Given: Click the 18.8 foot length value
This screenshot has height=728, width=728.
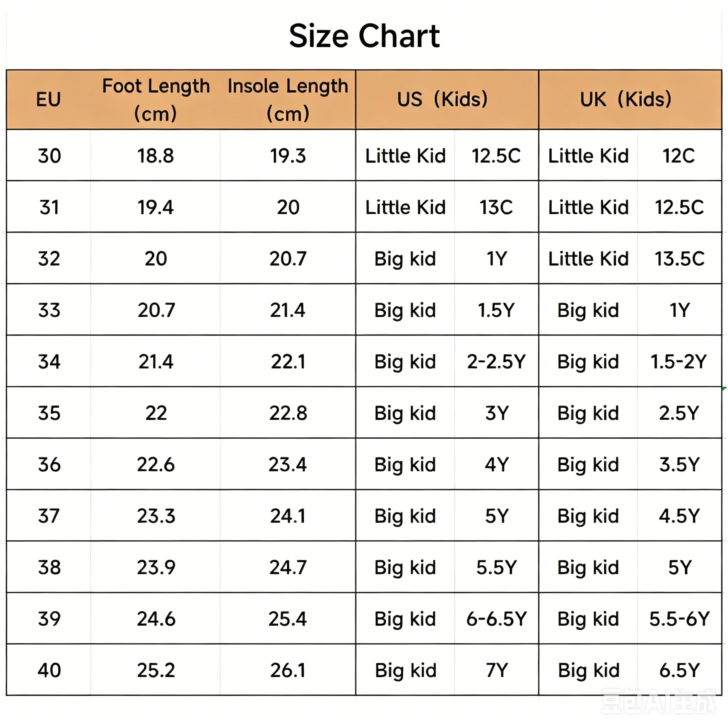Looking at the screenshot, I should click(x=156, y=156).
